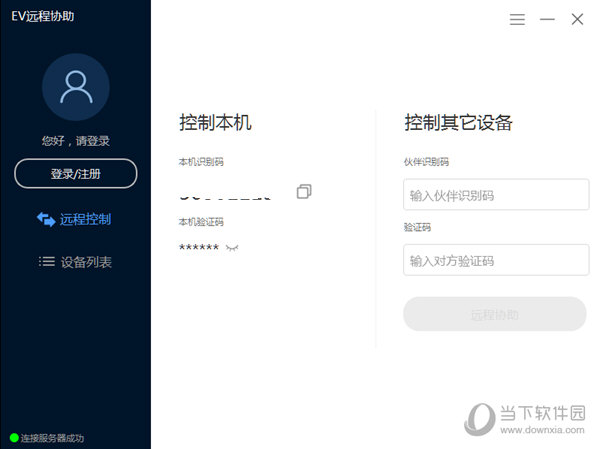Viewport: 600px width, 449px height.
Task: Click the 登录/注册 button
Action: coord(76,174)
